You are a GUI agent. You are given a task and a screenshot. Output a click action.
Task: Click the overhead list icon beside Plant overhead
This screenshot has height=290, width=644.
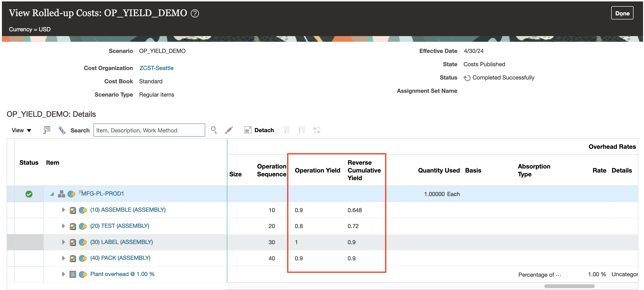[x=73, y=274]
